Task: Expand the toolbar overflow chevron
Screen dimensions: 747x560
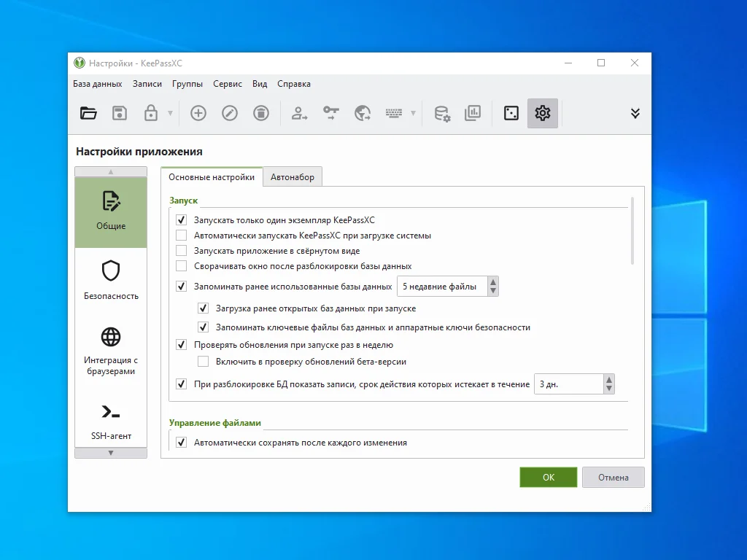Action: tap(635, 113)
